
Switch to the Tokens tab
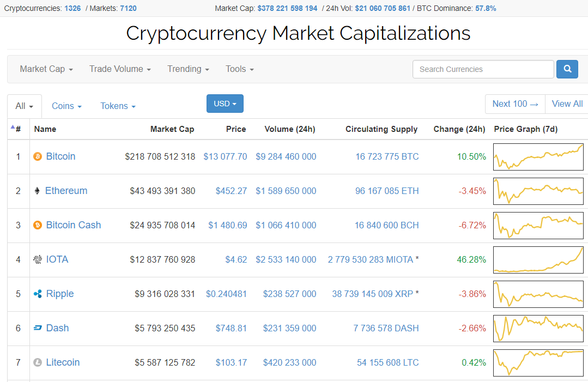(x=118, y=106)
